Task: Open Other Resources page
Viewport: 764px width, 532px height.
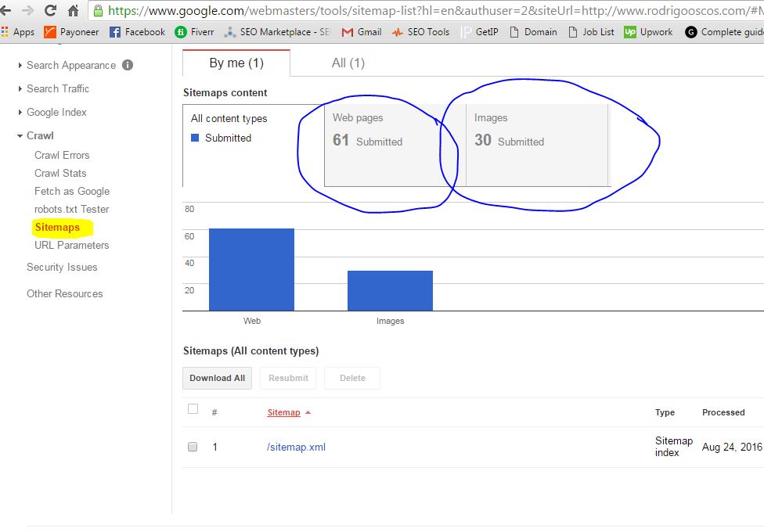Action: point(65,293)
